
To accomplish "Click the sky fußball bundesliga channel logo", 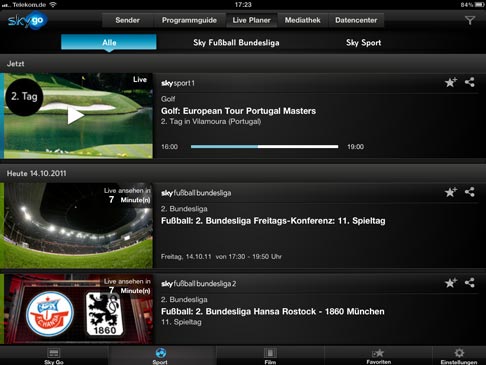I will (x=196, y=193).
